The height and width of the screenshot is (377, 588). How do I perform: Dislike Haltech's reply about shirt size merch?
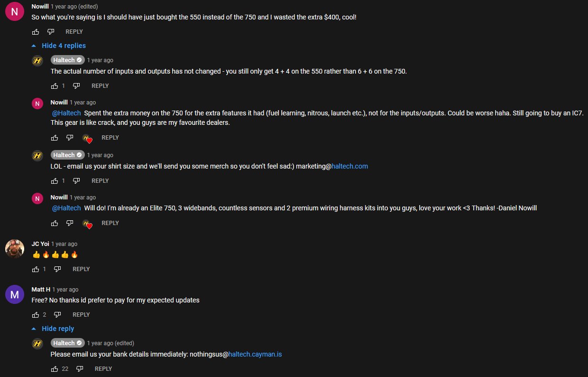tap(76, 181)
